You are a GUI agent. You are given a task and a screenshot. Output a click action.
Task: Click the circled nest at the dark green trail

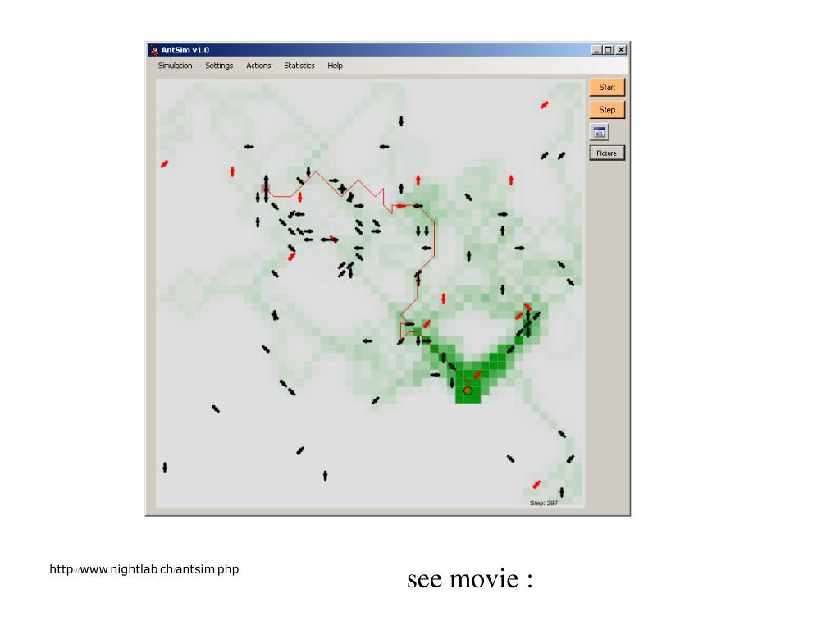point(468,390)
